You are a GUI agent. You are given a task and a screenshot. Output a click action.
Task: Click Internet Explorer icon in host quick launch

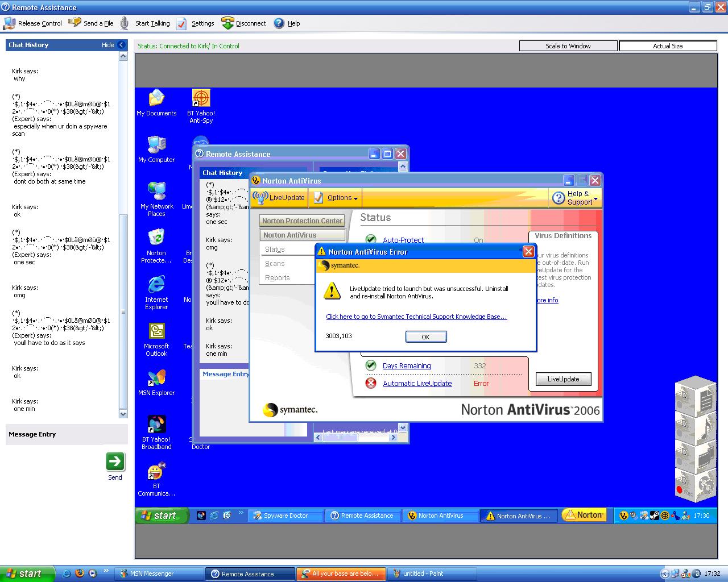pos(67,573)
